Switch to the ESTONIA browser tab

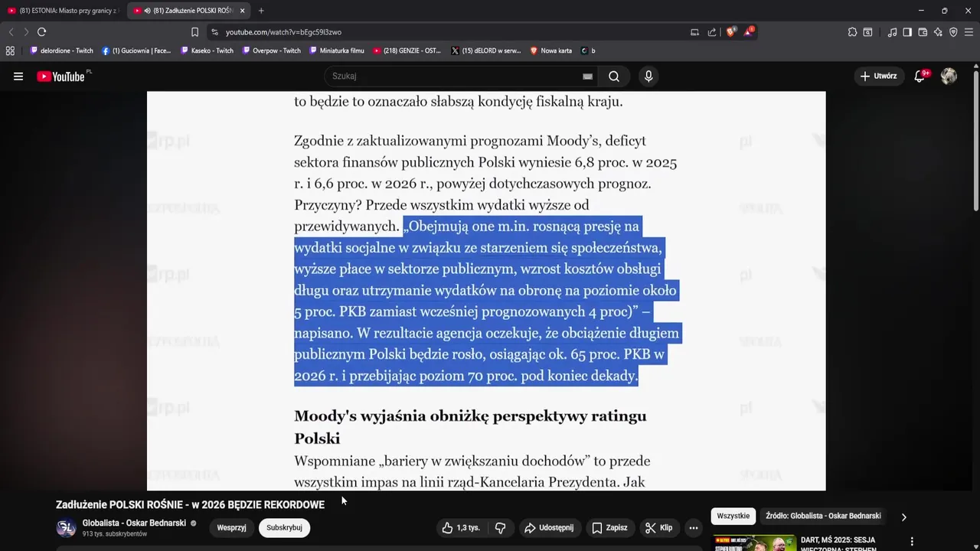coord(63,11)
